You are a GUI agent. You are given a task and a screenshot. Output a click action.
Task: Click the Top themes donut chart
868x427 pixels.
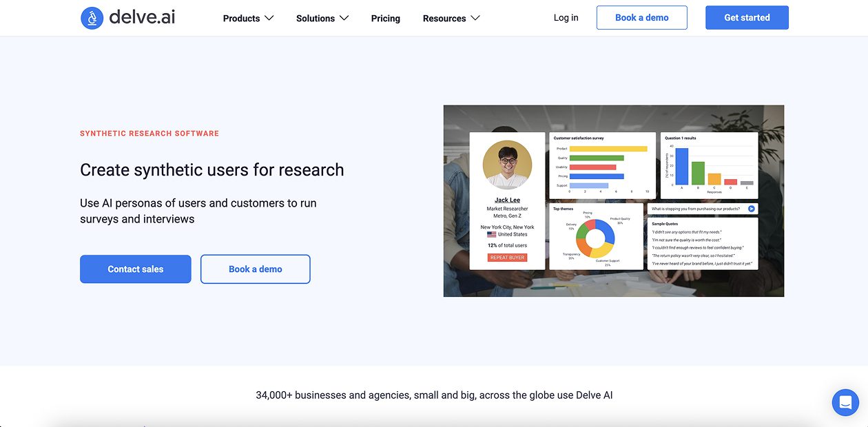point(595,238)
